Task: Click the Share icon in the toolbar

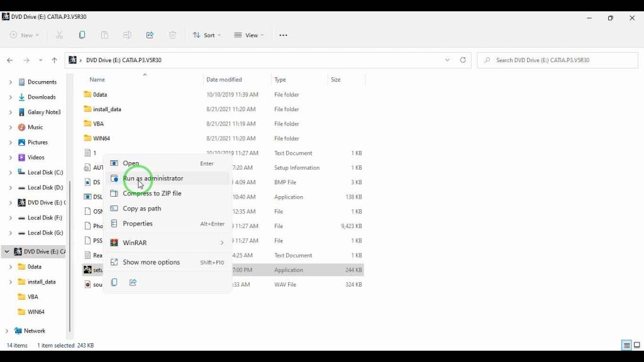Action: pos(150,35)
